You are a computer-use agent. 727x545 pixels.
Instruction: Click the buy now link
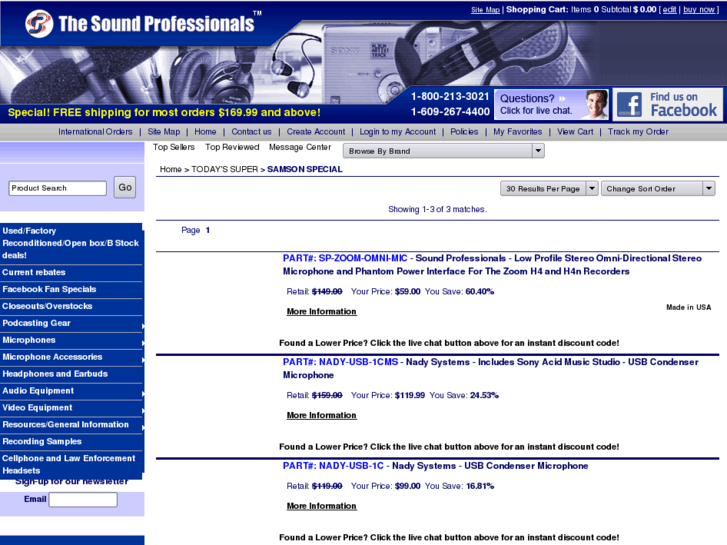coord(699,9)
